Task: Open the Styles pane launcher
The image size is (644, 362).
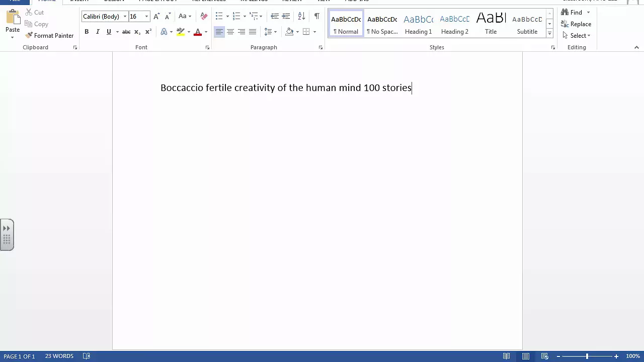Action: click(553, 47)
